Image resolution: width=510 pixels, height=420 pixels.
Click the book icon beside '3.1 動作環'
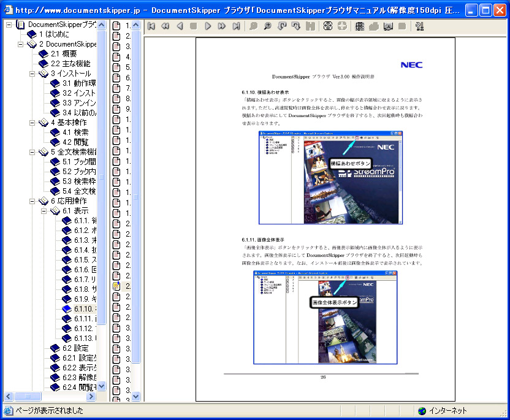55,83
